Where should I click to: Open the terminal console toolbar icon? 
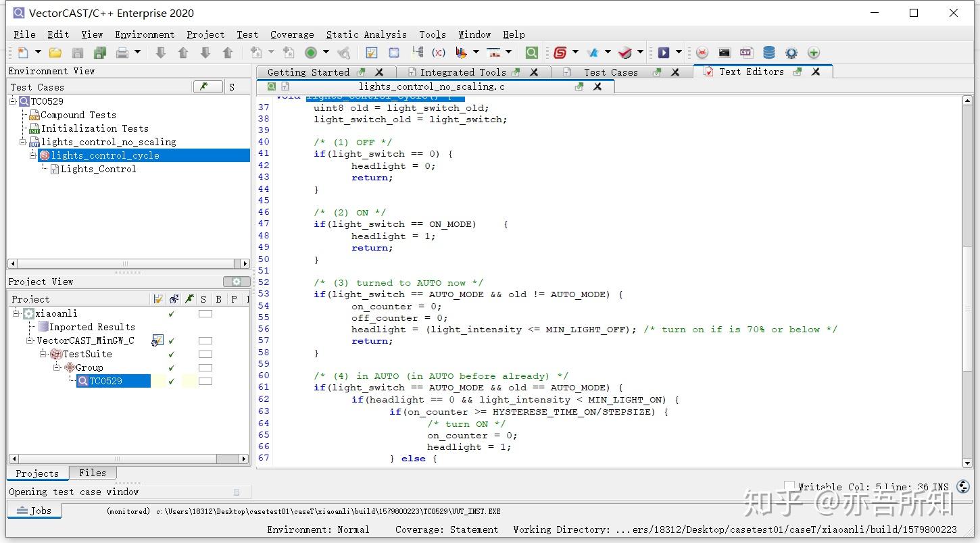tap(725, 53)
